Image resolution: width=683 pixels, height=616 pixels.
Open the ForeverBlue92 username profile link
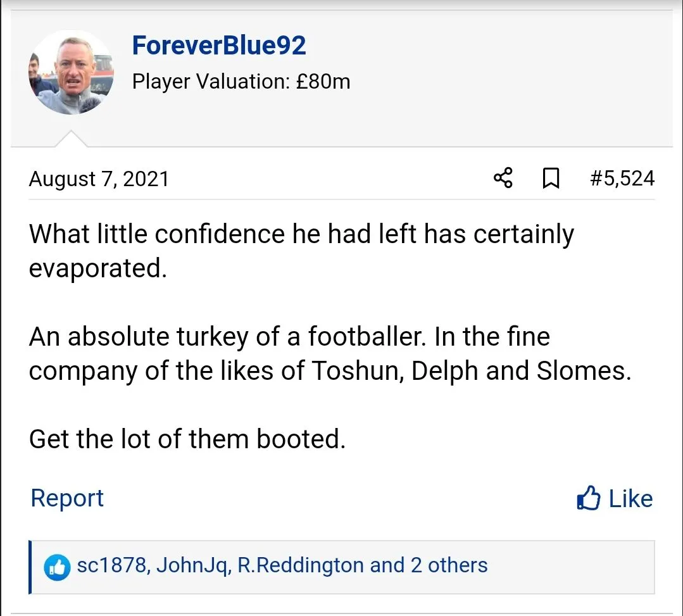219,46
